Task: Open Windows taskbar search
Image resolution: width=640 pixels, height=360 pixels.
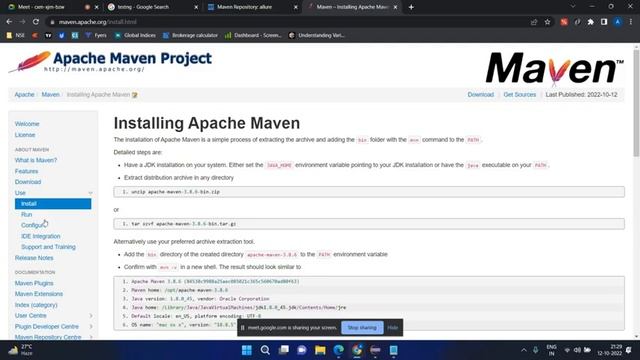Action: [x=265, y=350]
